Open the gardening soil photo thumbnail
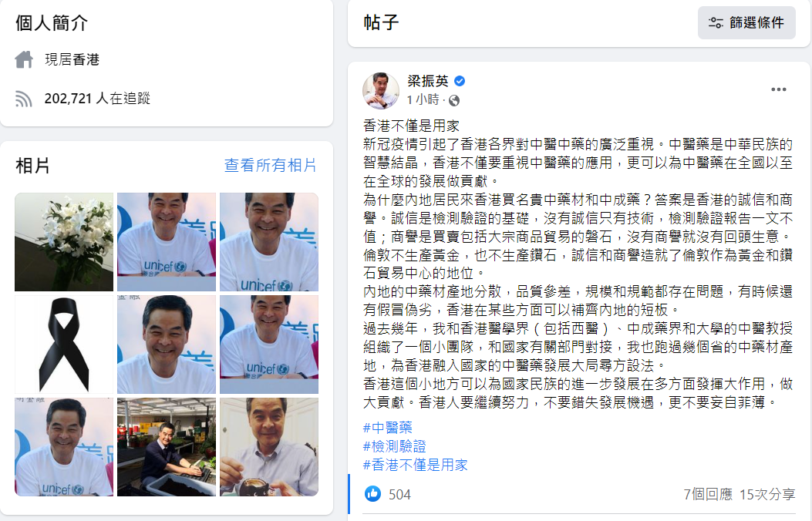The width and height of the screenshot is (812, 521). [x=167, y=447]
